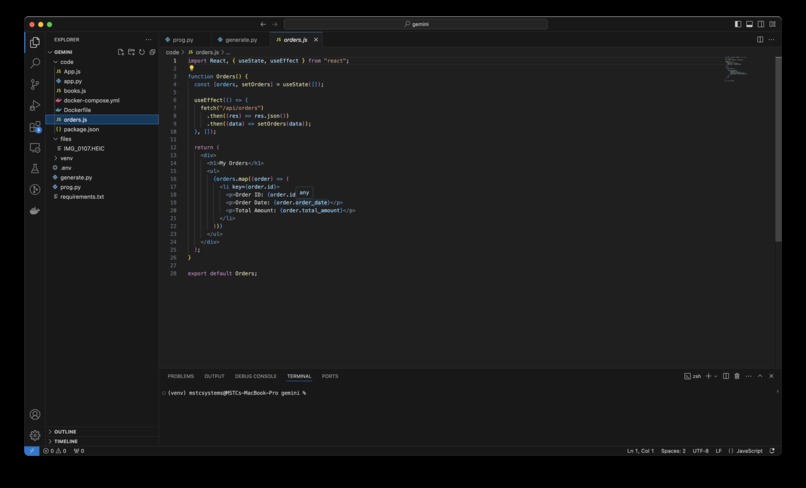Switch to the prog.py tab
The height and width of the screenshot is (488, 806).
[x=183, y=40]
